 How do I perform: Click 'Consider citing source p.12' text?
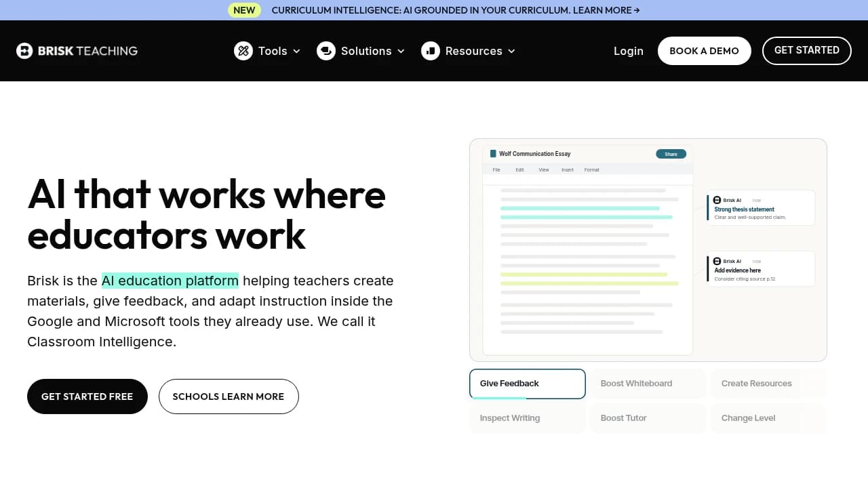(x=745, y=279)
